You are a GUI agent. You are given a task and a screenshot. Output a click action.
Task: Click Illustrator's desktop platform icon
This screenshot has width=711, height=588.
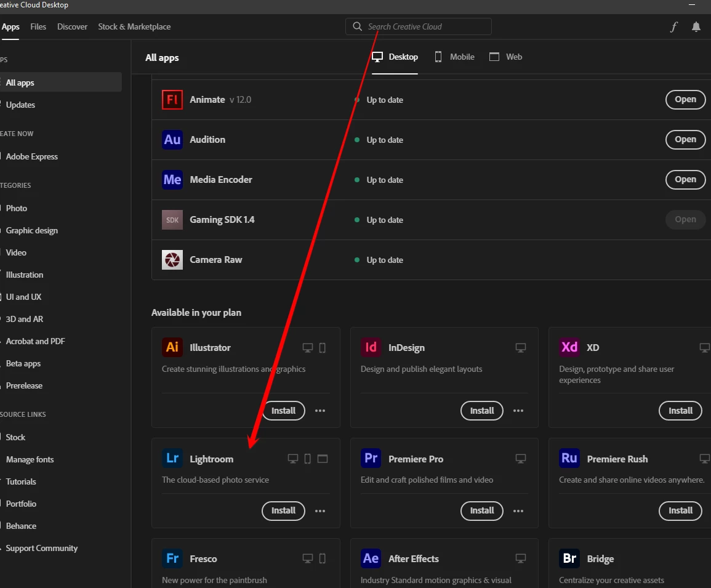[308, 348]
